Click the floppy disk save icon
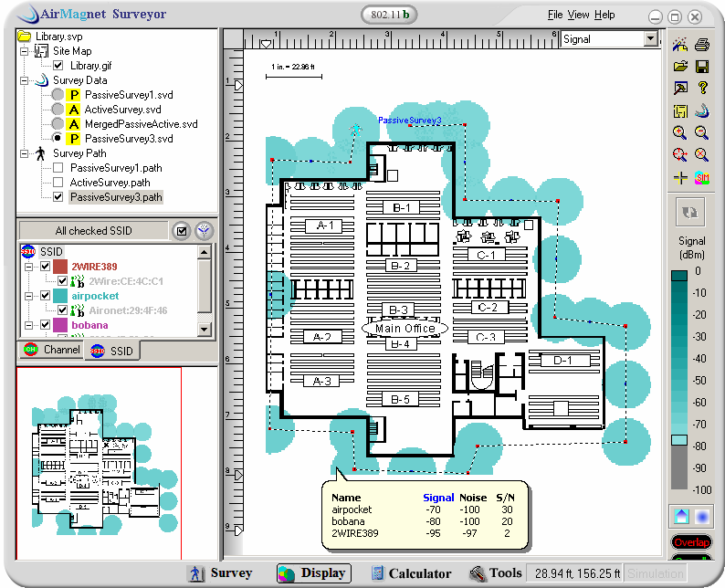725x588 pixels. [x=702, y=66]
